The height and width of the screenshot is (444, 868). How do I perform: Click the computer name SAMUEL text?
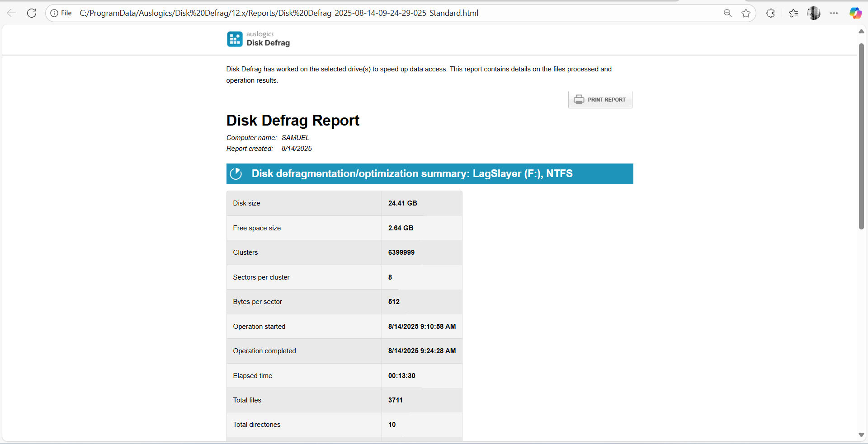(x=295, y=137)
